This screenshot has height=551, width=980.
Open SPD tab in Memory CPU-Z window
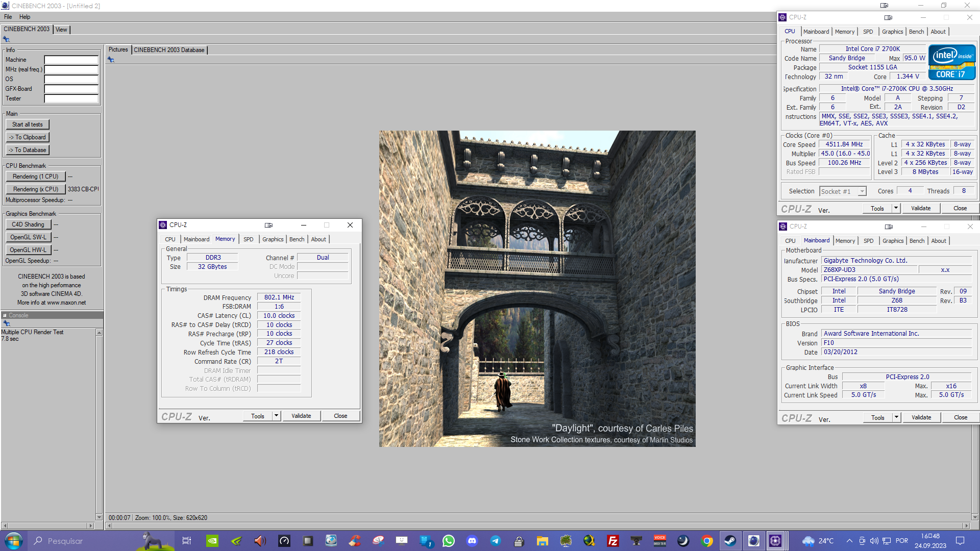(x=249, y=239)
